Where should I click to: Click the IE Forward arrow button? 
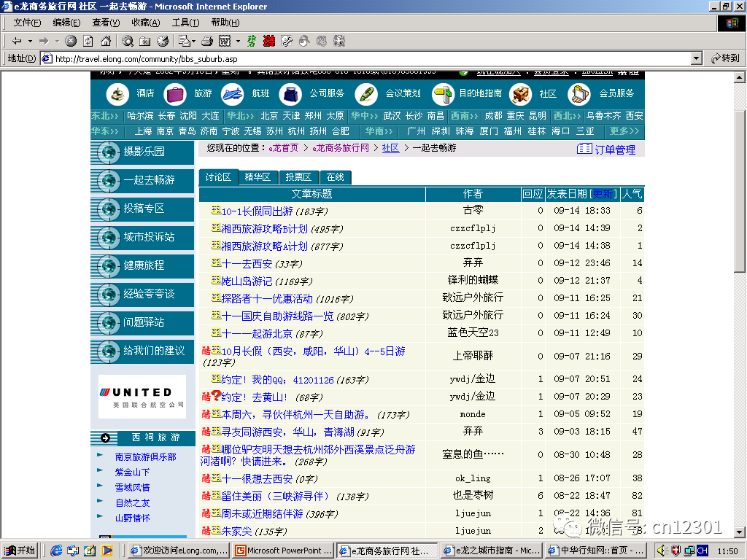(44, 42)
